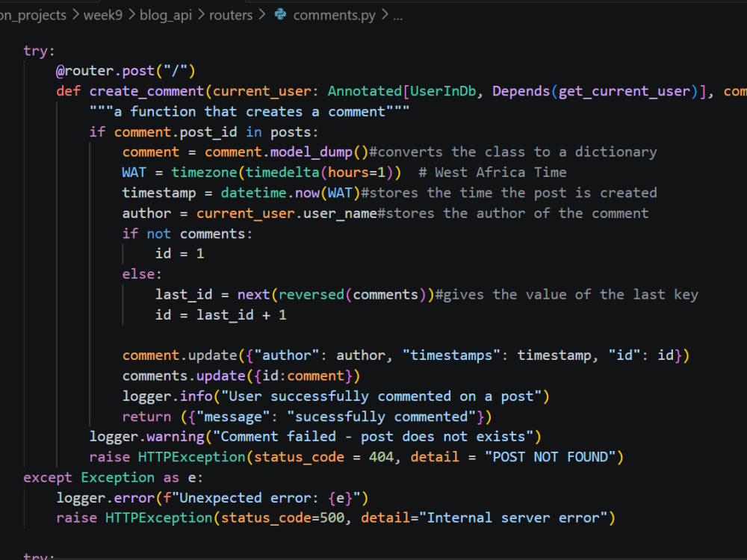
Task: Click the 404 status code value
Action: pos(381,457)
